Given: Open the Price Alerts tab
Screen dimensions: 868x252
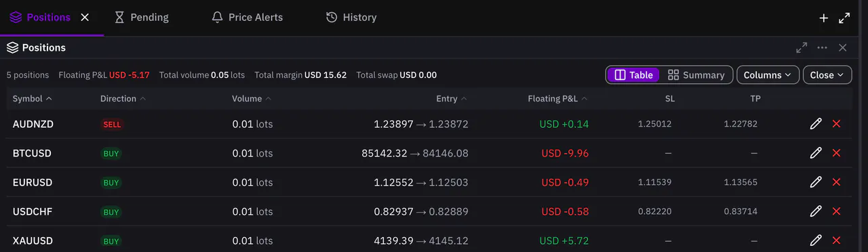Looking at the screenshot, I should [x=248, y=17].
